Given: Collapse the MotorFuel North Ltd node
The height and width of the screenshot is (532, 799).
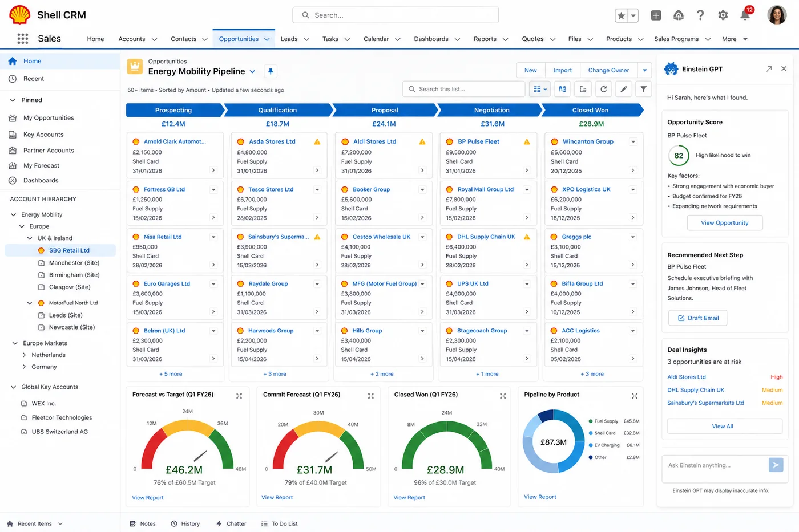Looking at the screenshot, I should [30, 303].
